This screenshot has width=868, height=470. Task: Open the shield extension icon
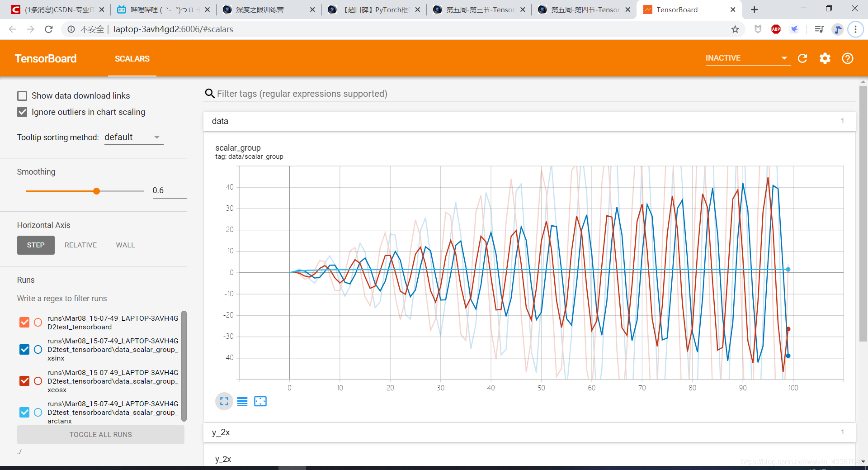[758, 29]
